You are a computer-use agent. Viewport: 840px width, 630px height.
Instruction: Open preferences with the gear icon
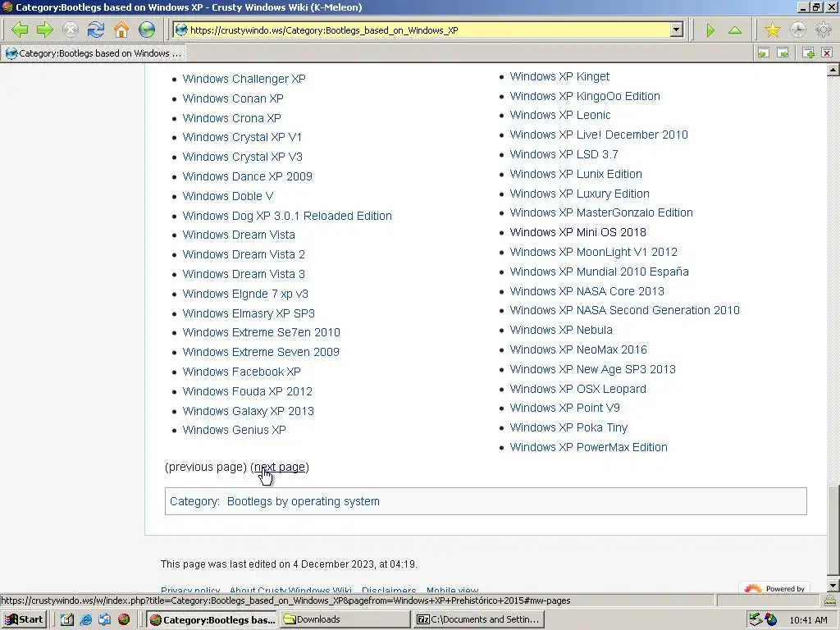(x=823, y=30)
